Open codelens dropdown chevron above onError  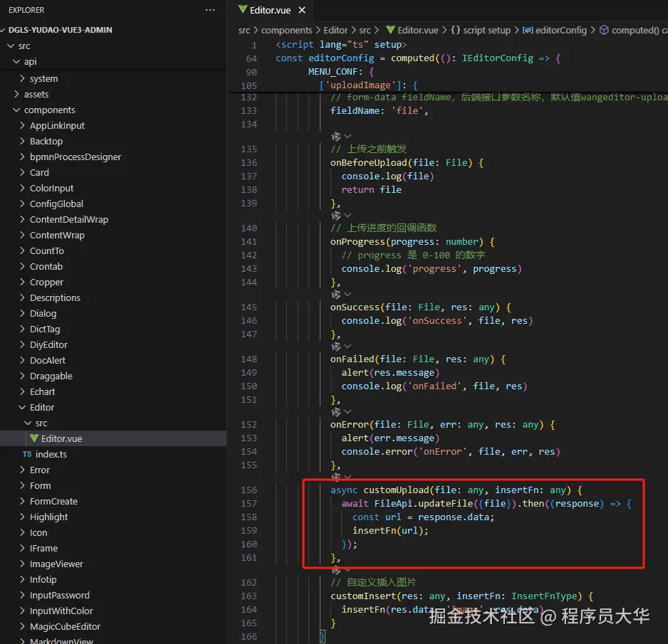[348, 412]
